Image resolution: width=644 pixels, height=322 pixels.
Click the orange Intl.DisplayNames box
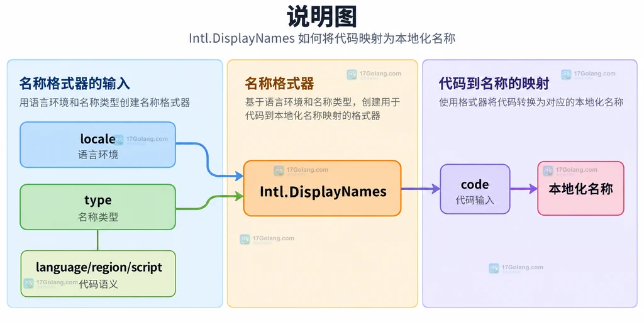click(323, 188)
